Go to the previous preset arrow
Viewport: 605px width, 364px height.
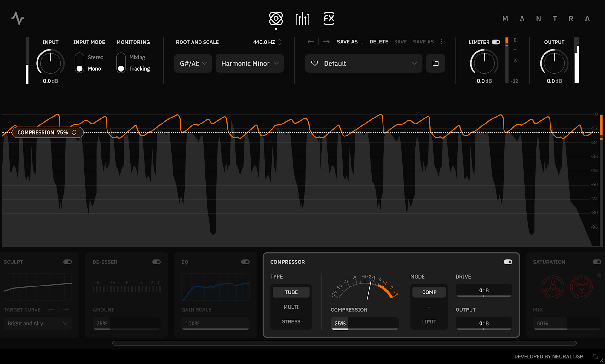(x=311, y=42)
